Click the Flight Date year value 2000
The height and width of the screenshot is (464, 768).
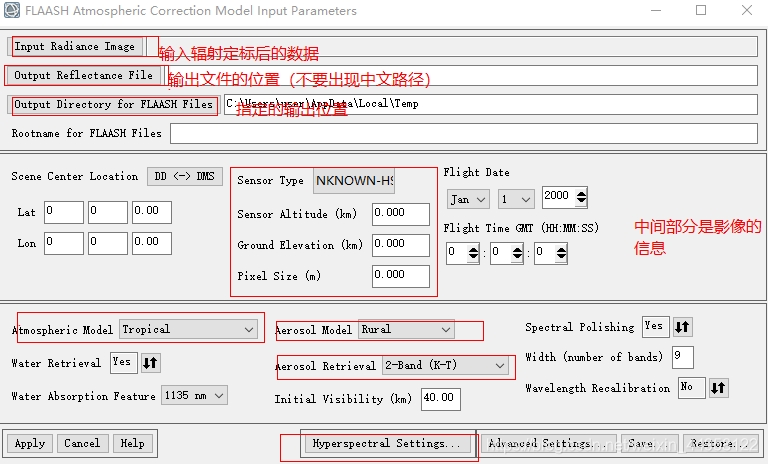click(558, 197)
